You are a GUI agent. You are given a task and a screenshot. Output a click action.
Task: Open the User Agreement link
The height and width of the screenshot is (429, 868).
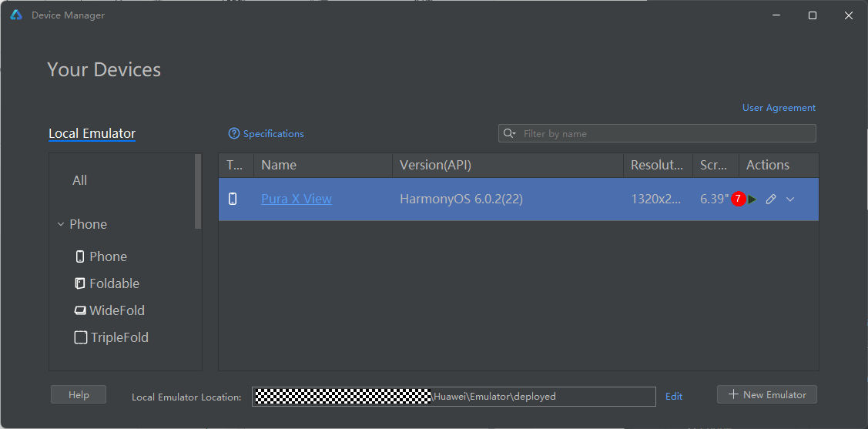click(779, 108)
